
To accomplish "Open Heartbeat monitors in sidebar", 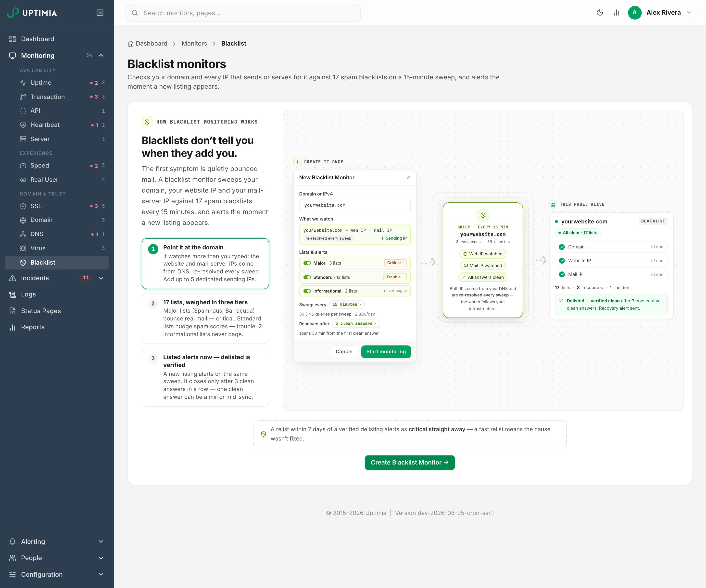I will tap(57, 125).
